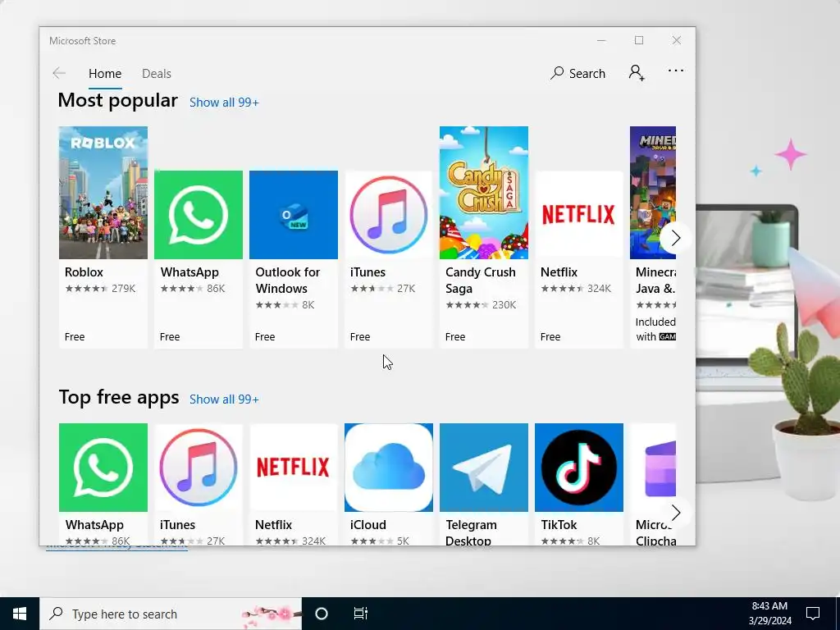Open Cortana from the taskbar

pyautogui.click(x=322, y=614)
